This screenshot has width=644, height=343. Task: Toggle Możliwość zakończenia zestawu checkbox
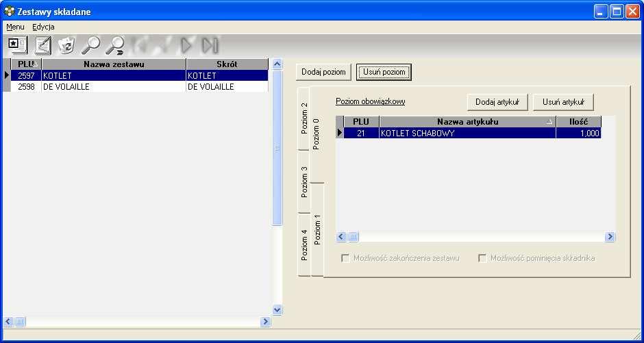coord(346,259)
